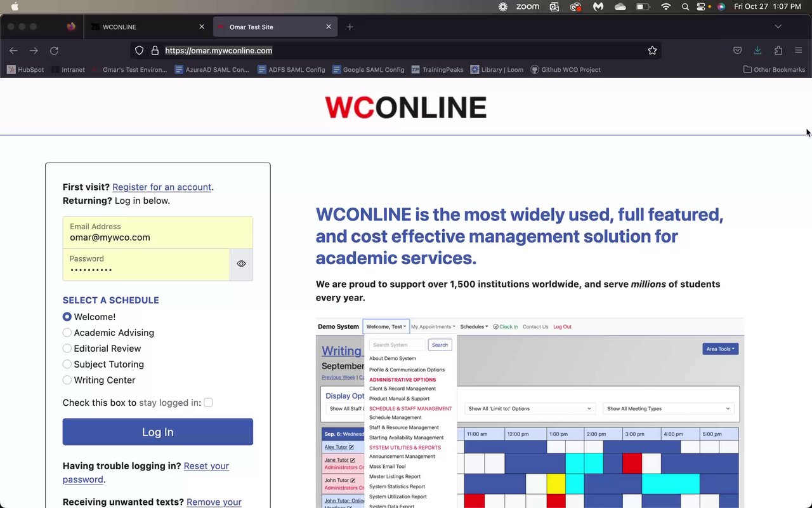Viewport: 812px width, 508px height.
Task: Click the Malwarebytes M menu bar icon
Action: 598,6
